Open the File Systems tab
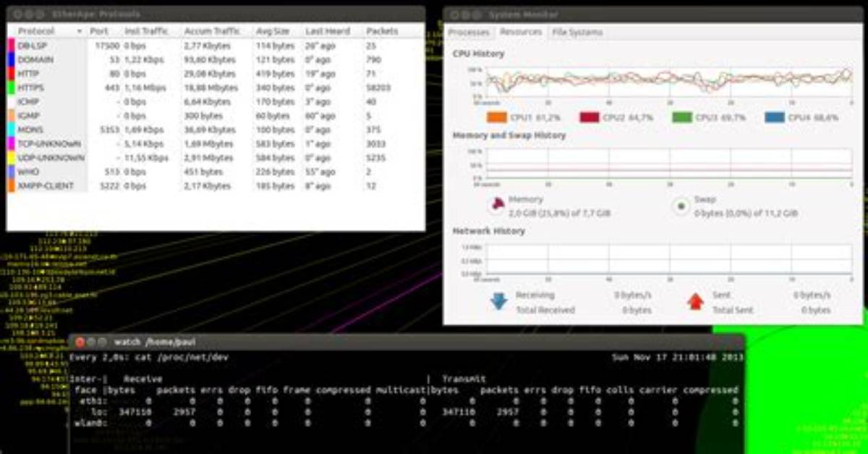The width and height of the screenshot is (868, 454). 577,32
